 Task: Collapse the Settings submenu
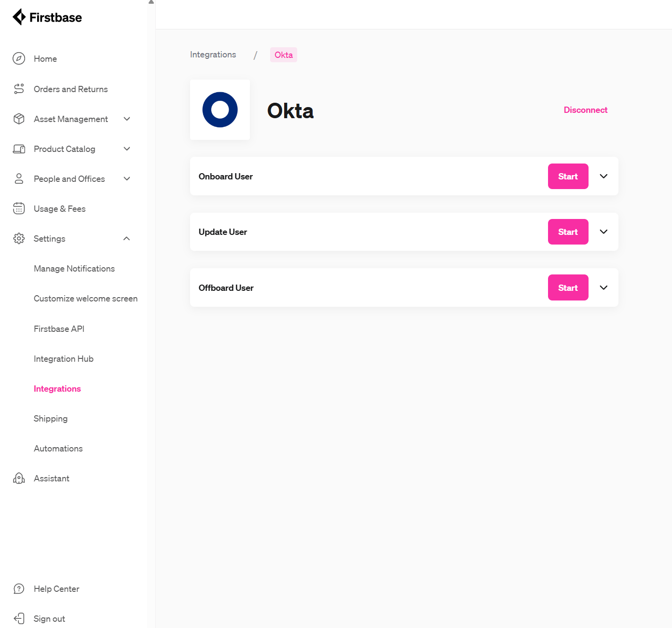pos(127,238)
